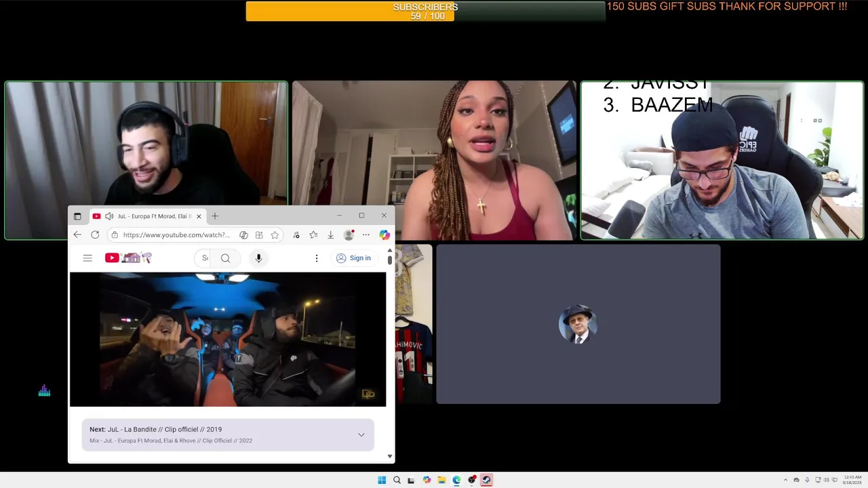Open the media note icon in toolbar
868x488 pixels.
pos(296,235)
